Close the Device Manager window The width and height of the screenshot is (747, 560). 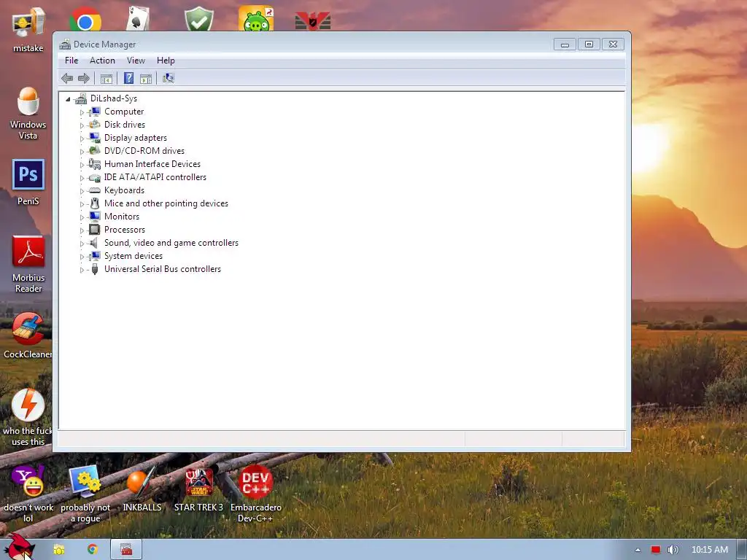(613, 44)
